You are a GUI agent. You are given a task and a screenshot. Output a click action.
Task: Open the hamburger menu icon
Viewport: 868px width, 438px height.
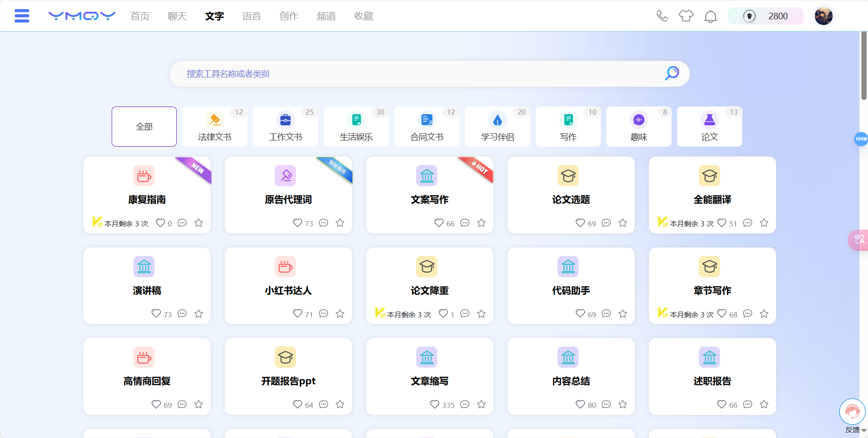click(x=21, y=16)
